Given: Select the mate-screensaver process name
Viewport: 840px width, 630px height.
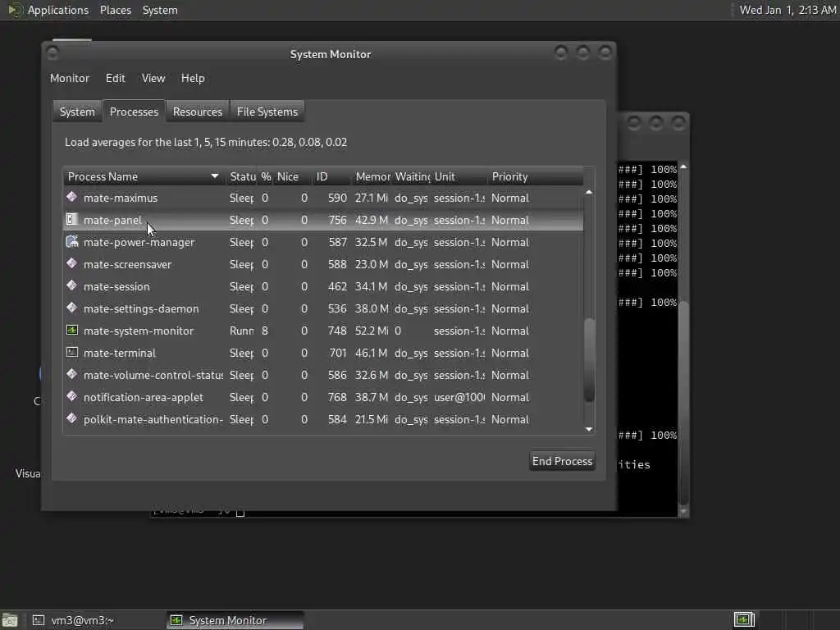Looking at the screenshot, I should tap(127, 264).
